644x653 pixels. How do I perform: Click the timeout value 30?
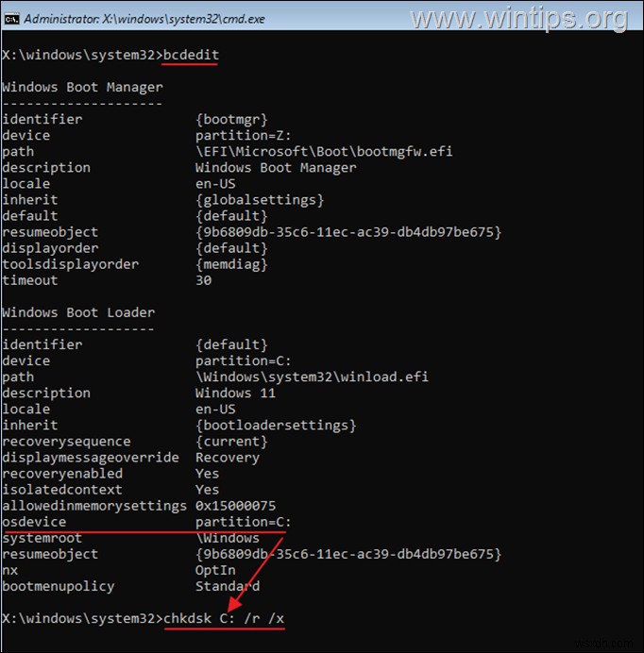[203, 280]
